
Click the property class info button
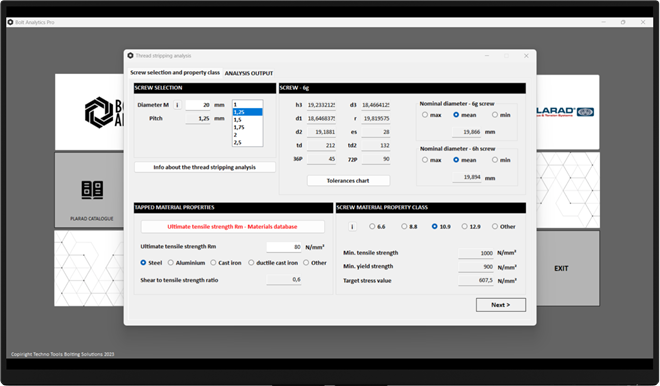tap(352, 227)
